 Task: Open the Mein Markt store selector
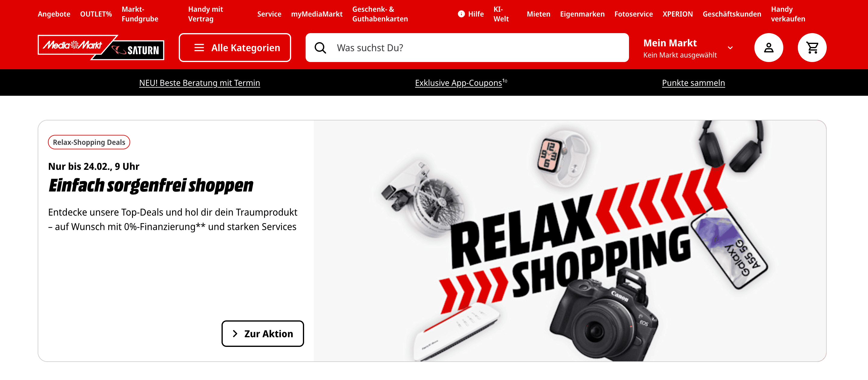[x=688, y=48]
